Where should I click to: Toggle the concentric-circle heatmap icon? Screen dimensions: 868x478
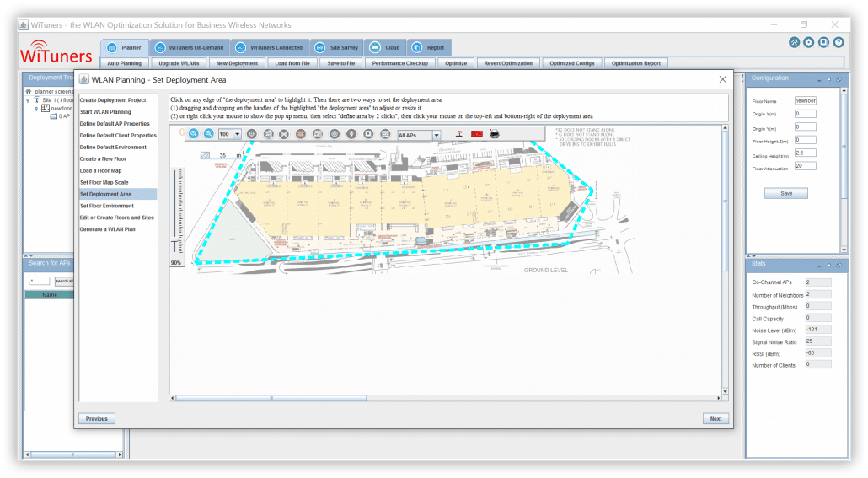[335, 134]
